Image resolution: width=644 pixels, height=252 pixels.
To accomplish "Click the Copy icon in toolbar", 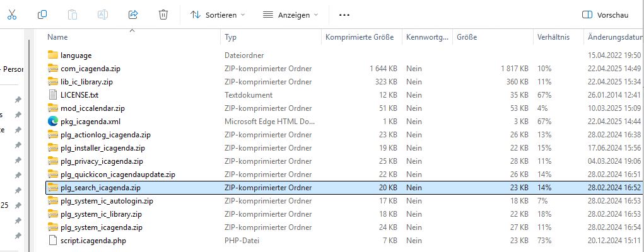I will point(42,14).
